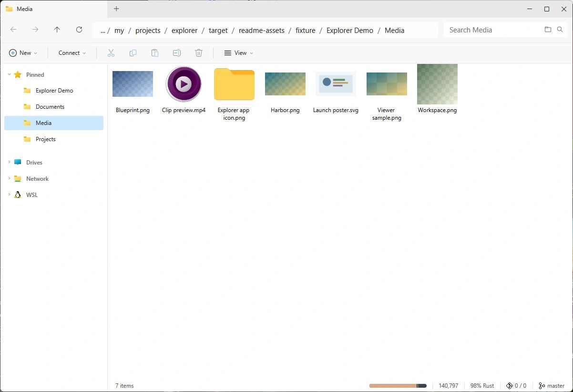The image size is (573, 392).
Task: Click the Network folder icon
Action: pyautogui.click(x=18, y=179)
